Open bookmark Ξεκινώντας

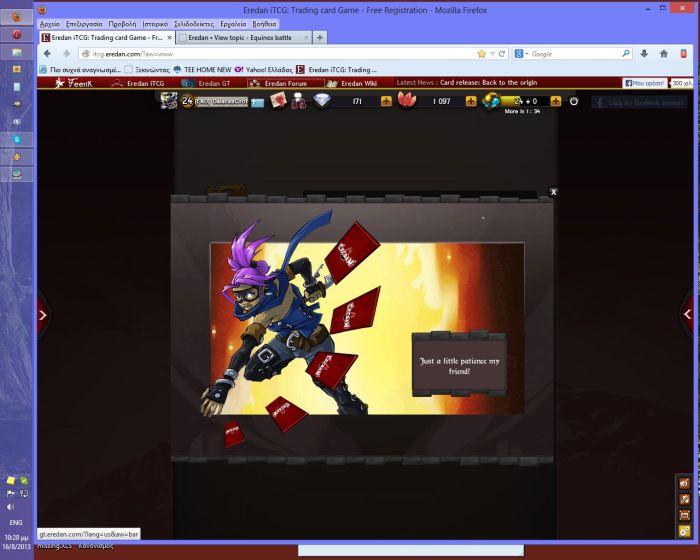(147, 70)
